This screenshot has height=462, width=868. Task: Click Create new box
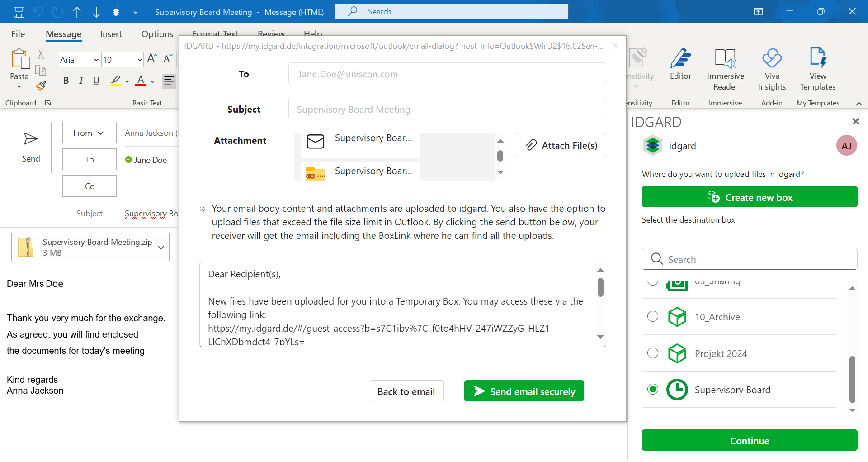tap(750, 197)
